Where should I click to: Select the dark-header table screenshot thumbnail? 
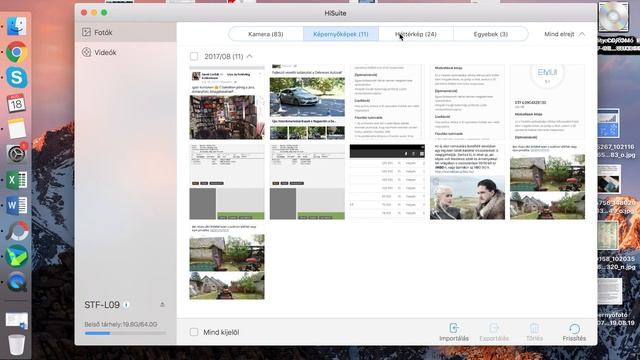tap(387, 182)
